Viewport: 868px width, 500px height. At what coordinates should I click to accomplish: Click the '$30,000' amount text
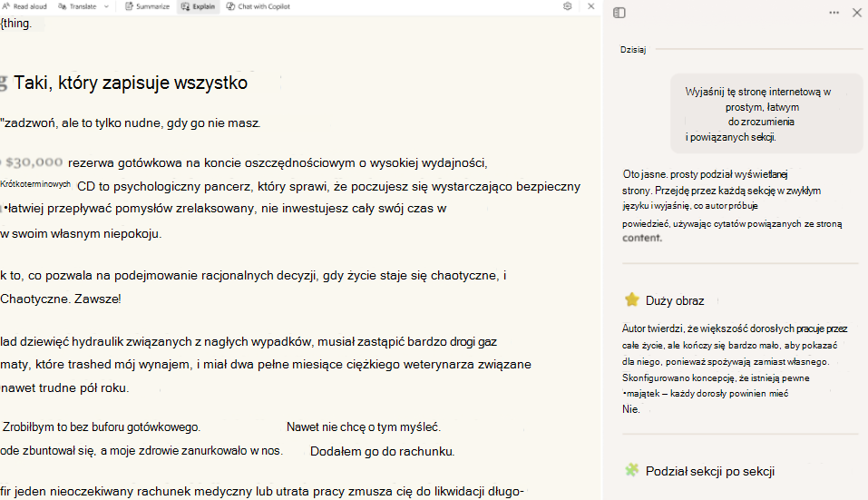coord(34,162)
